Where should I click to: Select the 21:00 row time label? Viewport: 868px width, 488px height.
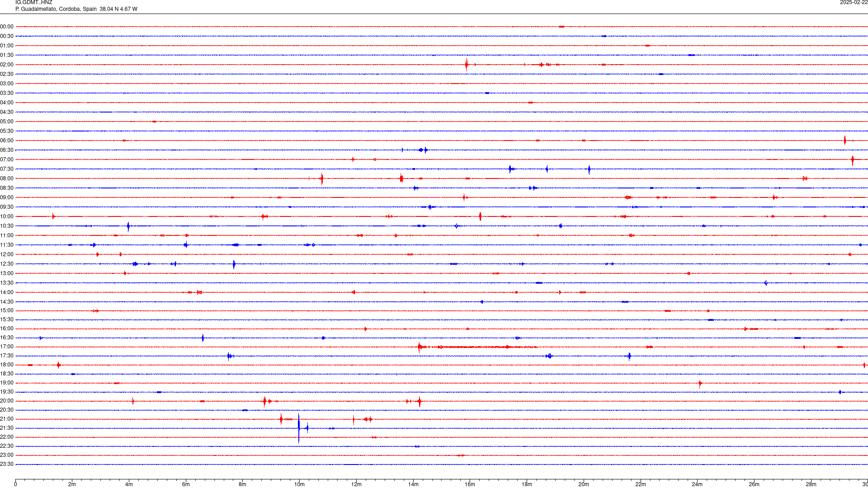[x=7, y=419]
